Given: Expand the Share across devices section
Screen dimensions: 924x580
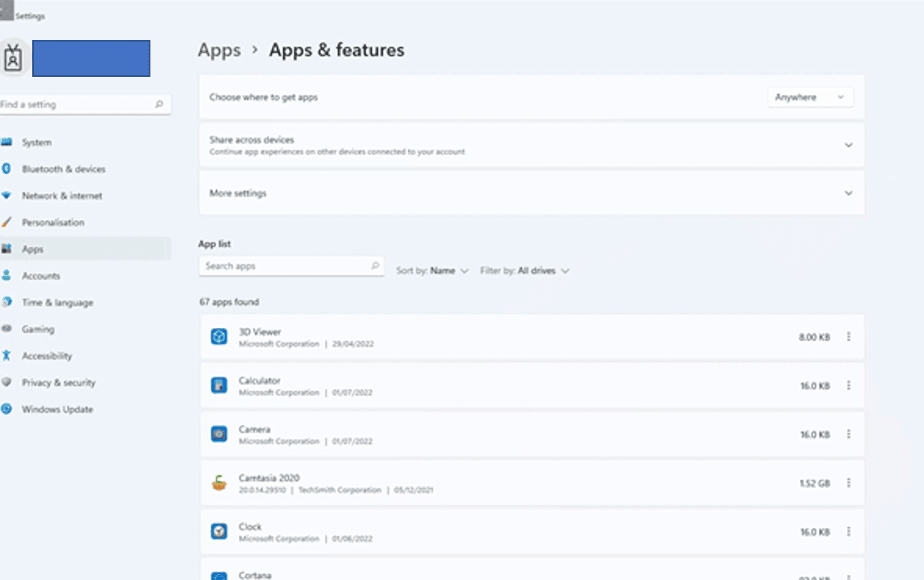Looking at the screenshot, I should (848, 145).
